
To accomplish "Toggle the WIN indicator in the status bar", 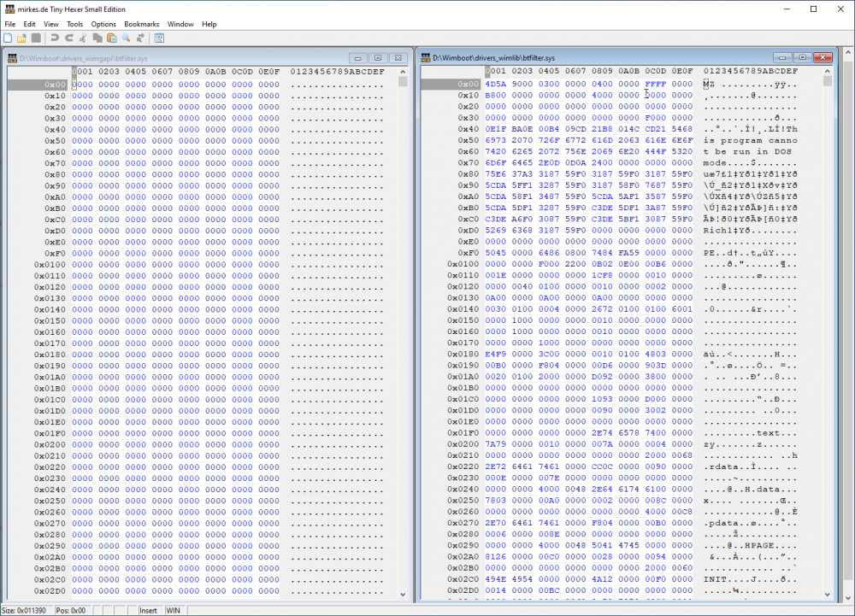I will (172, 610).
